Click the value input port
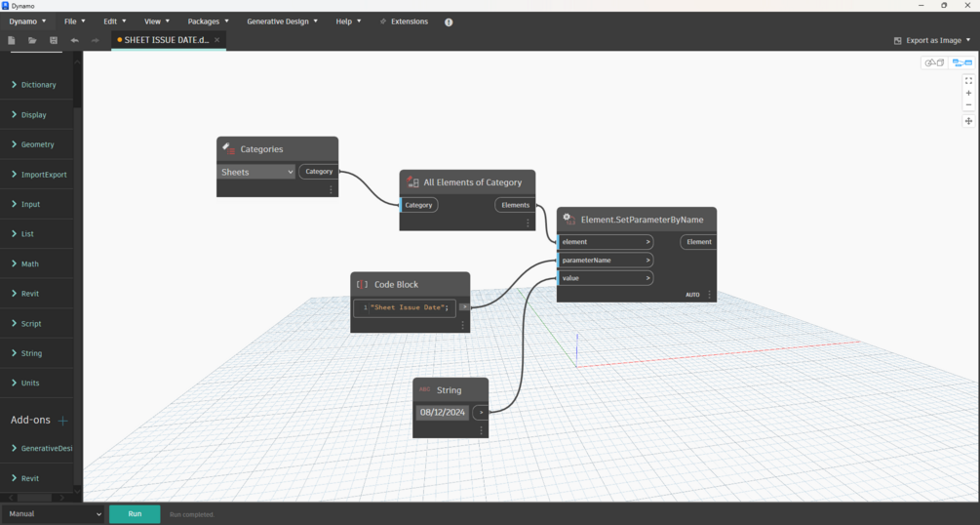The image size is (980, 525). [605, 278]
